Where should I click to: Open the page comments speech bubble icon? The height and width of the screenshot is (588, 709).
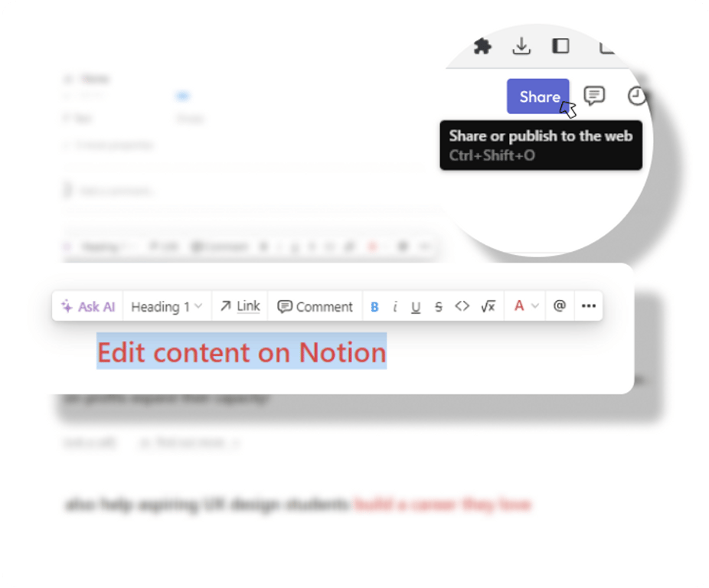point(594,96)
